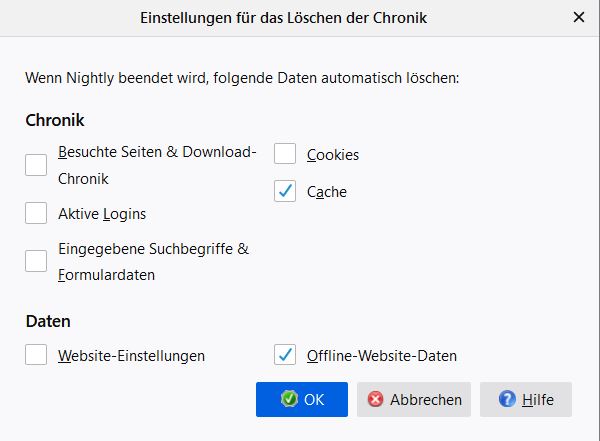The width and height of the screenshot is (600, 441).
Task: Check the Eingegebene Suchbegriffe & Formulardaten box
Action: (36, 261)
